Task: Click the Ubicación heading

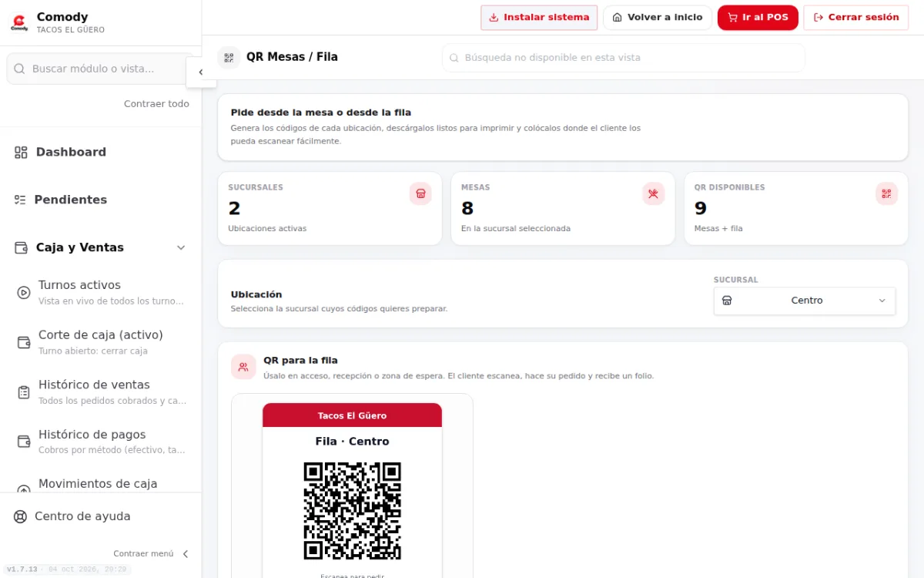Action: click(x=256, y=294)
